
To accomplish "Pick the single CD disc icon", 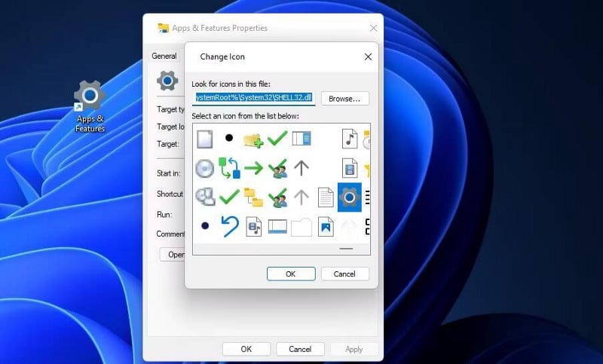I will pos(204,168).
